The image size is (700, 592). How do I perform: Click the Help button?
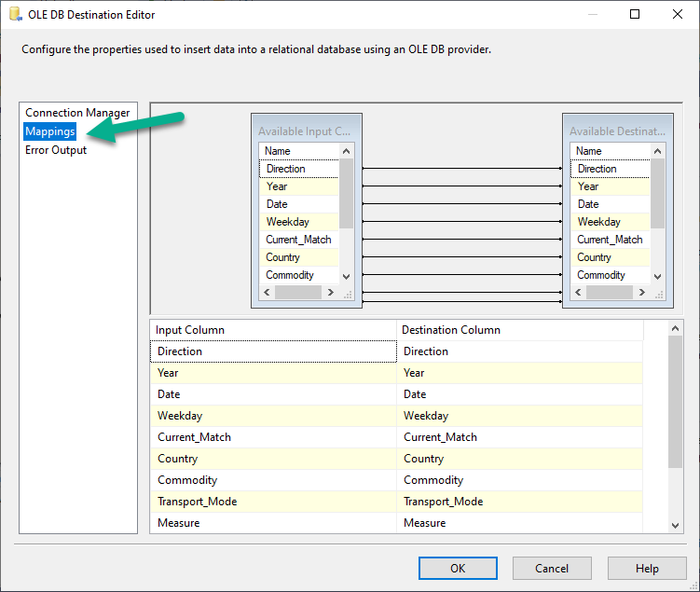[x=647, y=569]
